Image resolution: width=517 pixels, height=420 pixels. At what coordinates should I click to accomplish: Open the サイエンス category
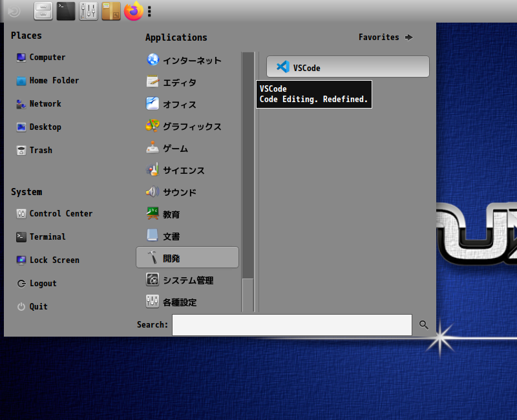187,170
